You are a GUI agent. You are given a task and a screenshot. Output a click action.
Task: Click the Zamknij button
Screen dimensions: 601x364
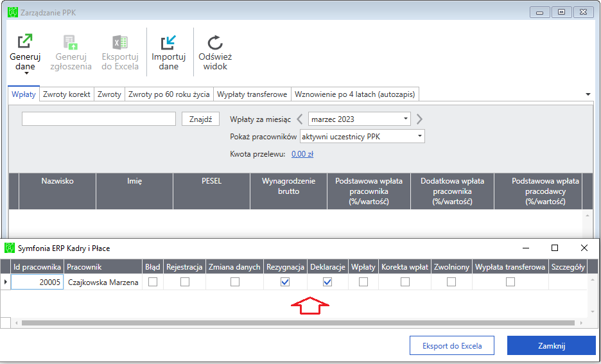click(552, 345)
